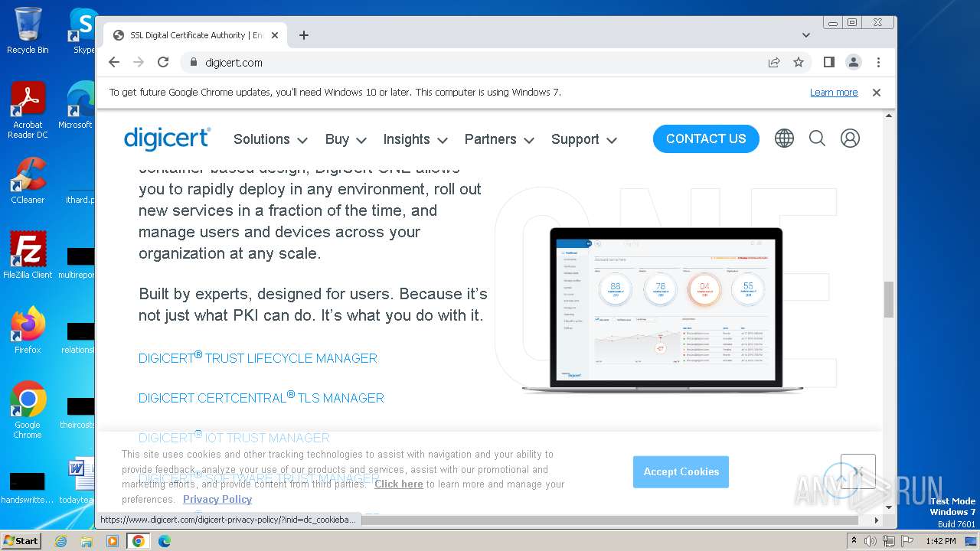The height and width of the screenshot is (551, 980).
Task: Share this page icon in address bar
Action: [774, 63]
